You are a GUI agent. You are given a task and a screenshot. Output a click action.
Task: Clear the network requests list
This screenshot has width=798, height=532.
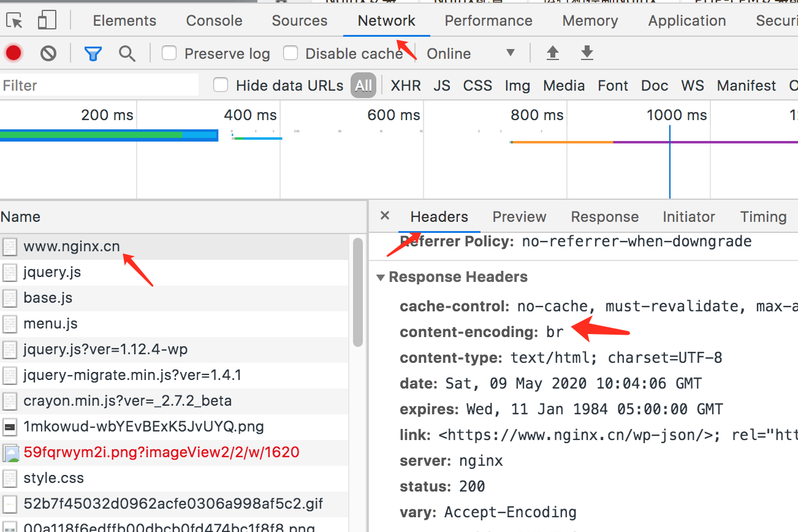48,53
